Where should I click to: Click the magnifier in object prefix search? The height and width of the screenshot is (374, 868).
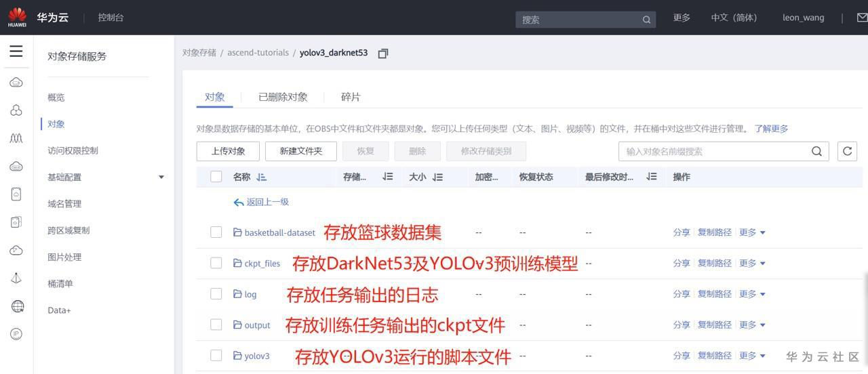pos(816,151)
